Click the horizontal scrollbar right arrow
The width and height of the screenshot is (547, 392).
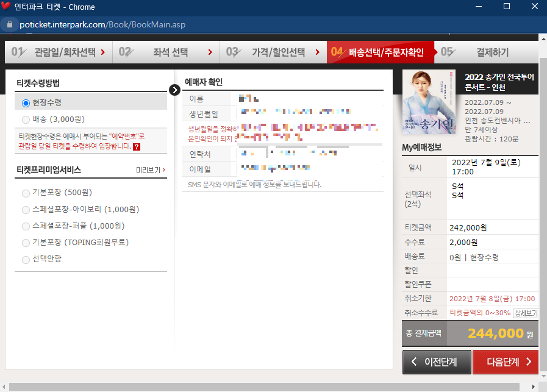534,387
